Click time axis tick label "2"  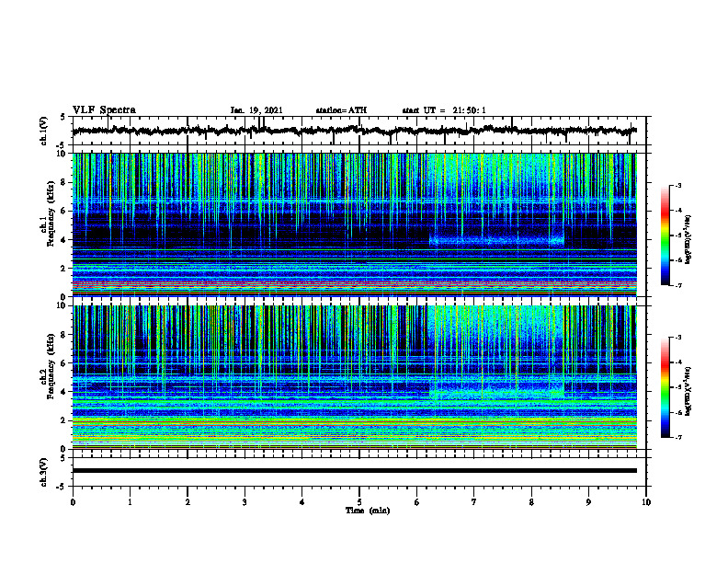188,502
